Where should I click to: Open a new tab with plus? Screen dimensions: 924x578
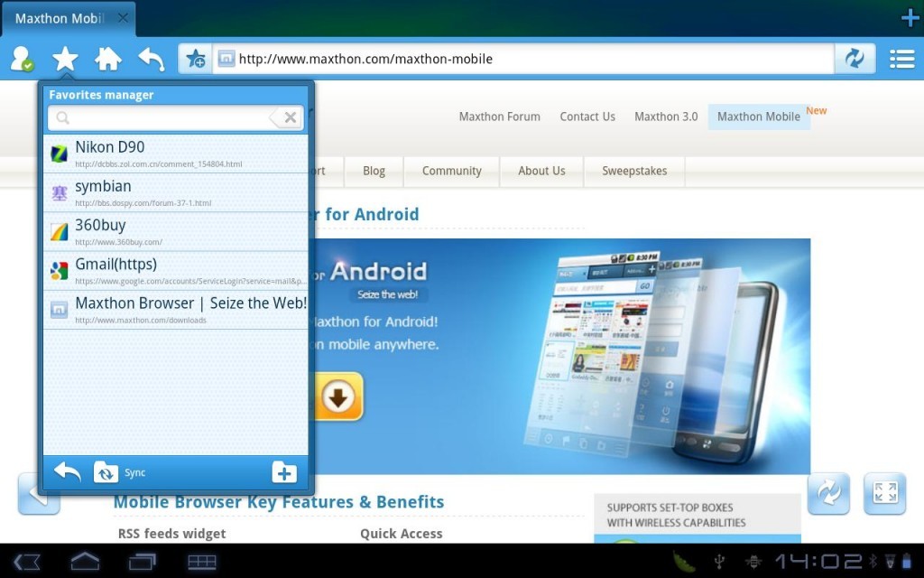(911, 18)
